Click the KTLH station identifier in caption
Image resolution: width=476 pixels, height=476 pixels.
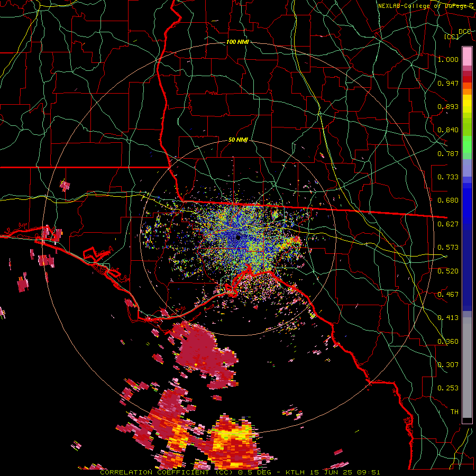[295, 472]
